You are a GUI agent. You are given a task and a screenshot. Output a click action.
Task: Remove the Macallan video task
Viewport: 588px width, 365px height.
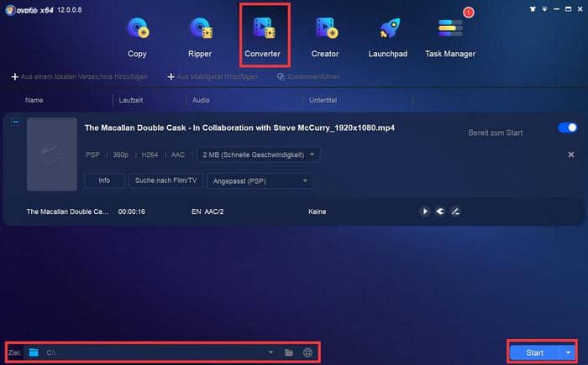tap(570, 154)
